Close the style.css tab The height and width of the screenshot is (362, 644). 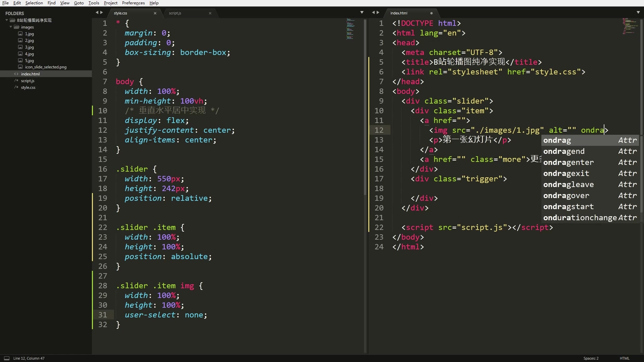pos(155,13)
